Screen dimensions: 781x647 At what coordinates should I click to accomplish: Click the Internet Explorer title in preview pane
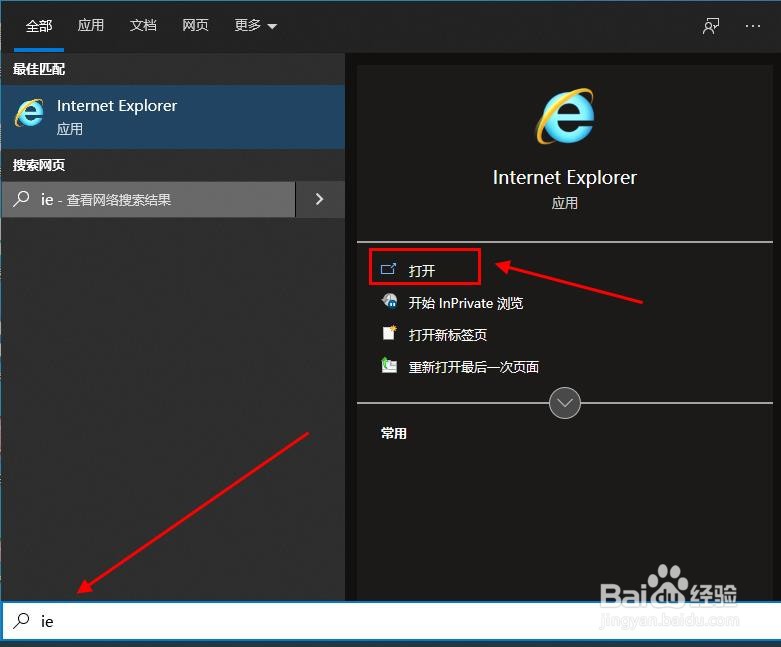tap(564, 177)
